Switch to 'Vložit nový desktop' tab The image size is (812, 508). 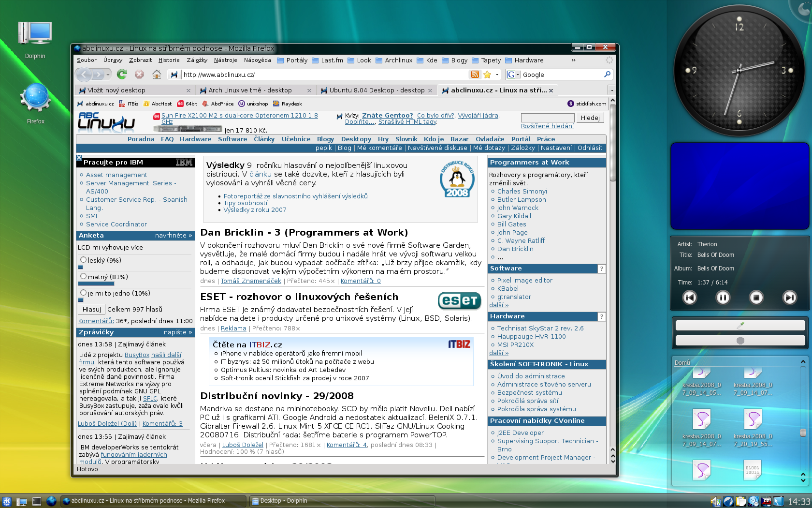[x=135, y=90]
